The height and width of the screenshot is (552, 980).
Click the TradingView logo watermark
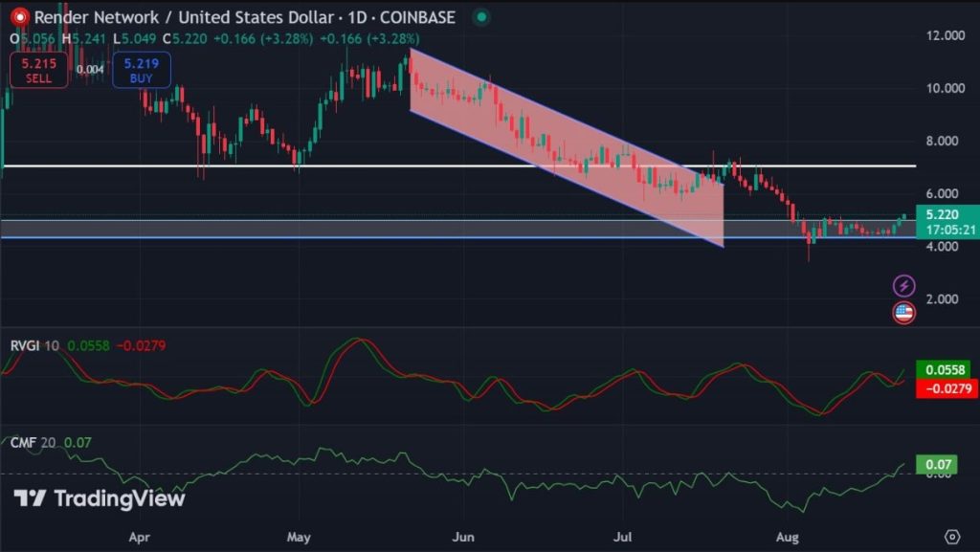coord(100,498)
